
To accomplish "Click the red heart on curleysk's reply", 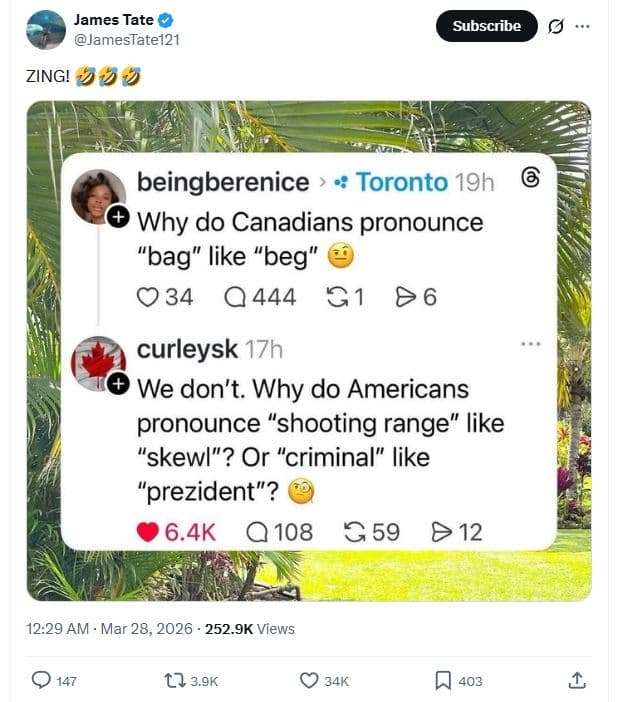I will [148, 532].
